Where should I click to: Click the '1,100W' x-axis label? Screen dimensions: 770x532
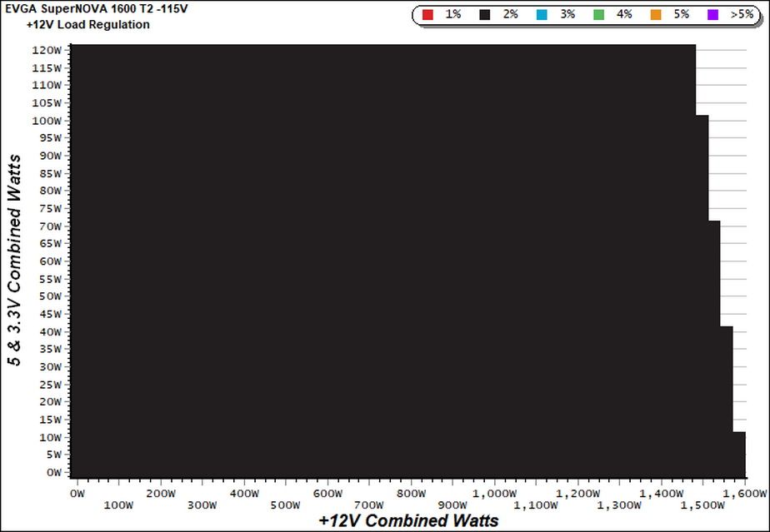(x=536, y=505)
